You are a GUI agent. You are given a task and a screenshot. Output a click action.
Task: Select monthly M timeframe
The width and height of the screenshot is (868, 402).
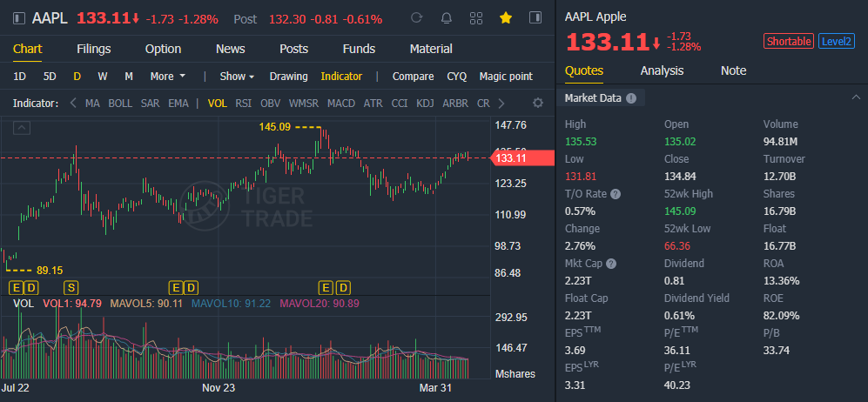129,77
